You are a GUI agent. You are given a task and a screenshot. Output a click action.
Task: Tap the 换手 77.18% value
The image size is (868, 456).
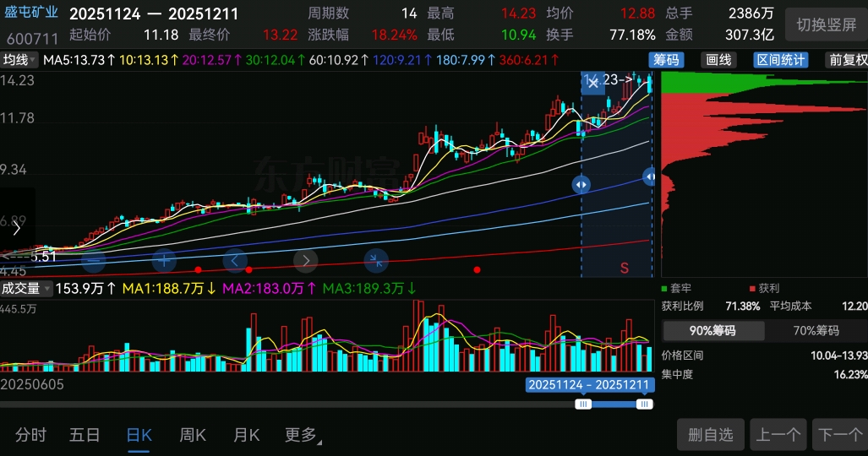click(x=632, y=35)
